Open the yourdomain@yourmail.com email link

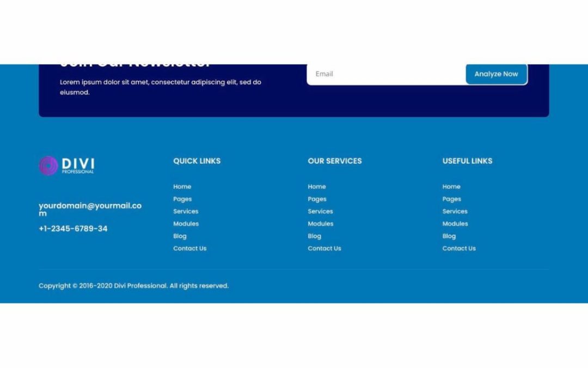tap(90, 209)
